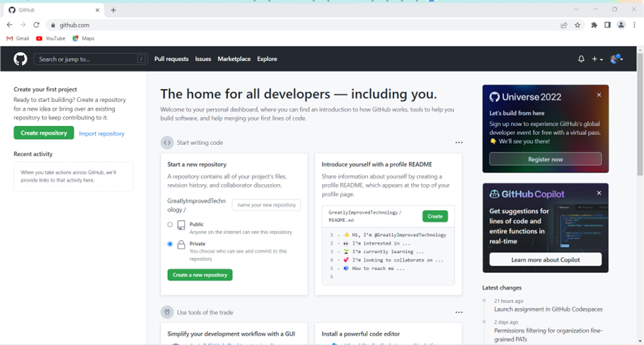Focus the Search or jump to field
Viewport: 644px width, 345px height.
click(90, 59)
